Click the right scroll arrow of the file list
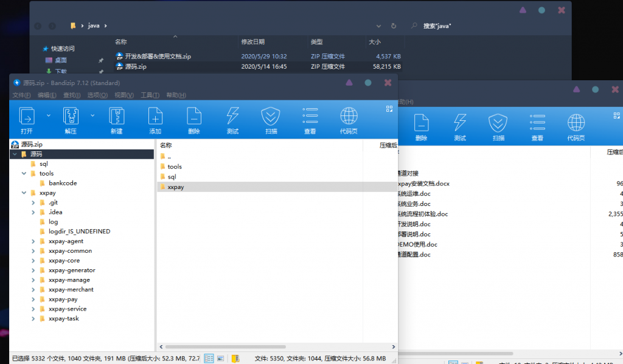 (394, 346)
